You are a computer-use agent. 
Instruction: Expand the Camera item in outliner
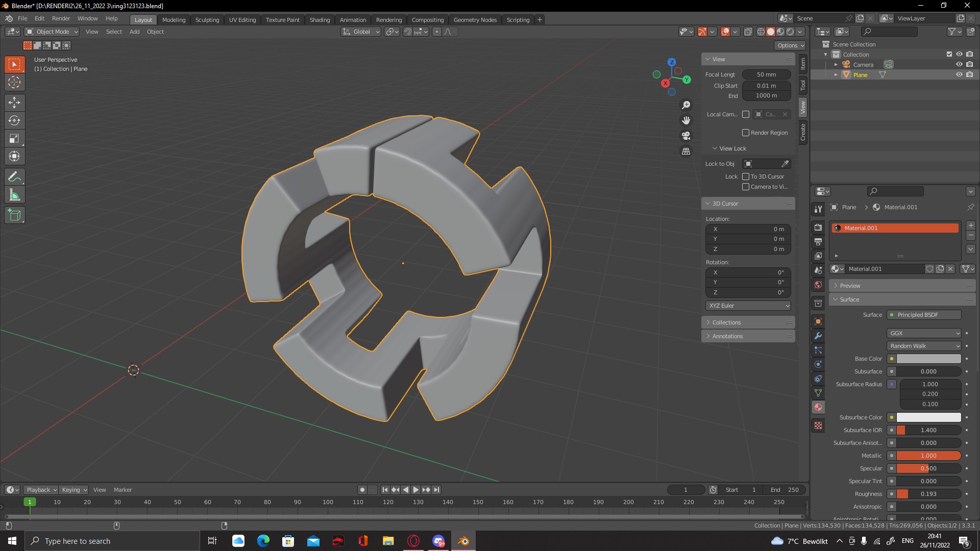836,65
